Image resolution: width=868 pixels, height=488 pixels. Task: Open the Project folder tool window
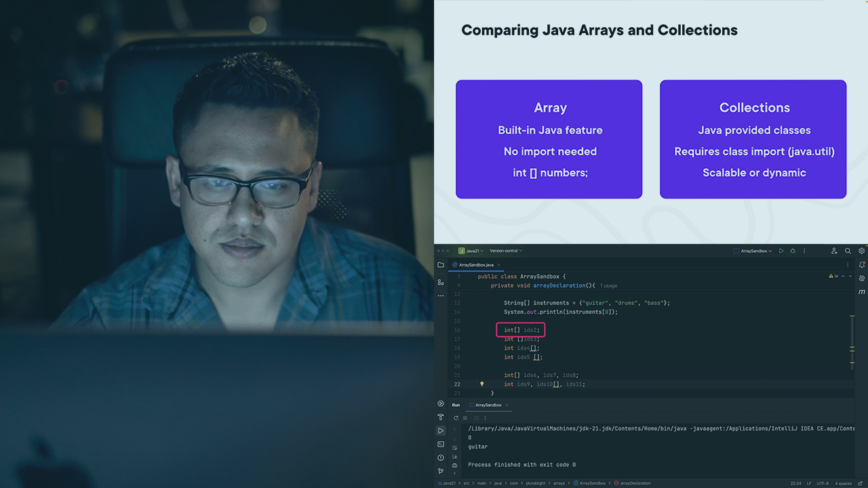point(441,265)
